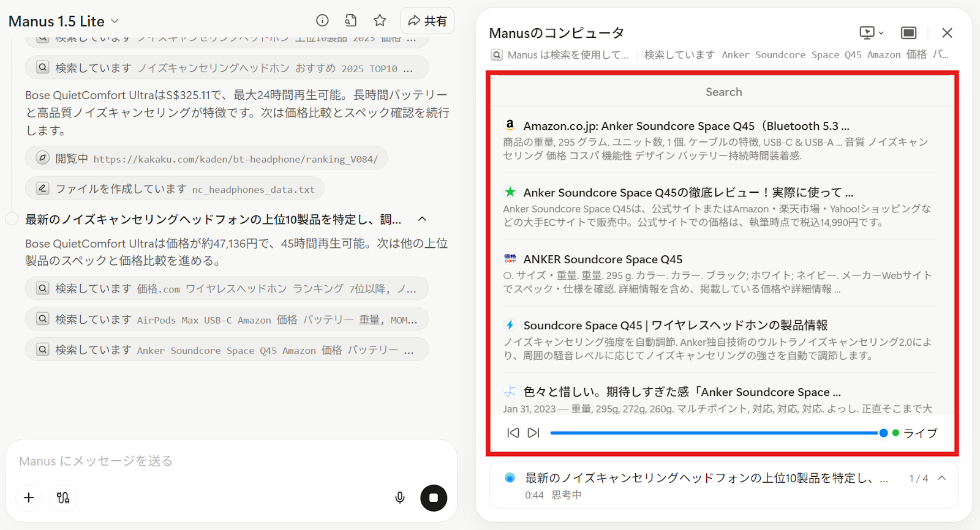Open the 閲覧中 kakaku.com browsing step
Screen dimensions: 980x530
[206, 159]
